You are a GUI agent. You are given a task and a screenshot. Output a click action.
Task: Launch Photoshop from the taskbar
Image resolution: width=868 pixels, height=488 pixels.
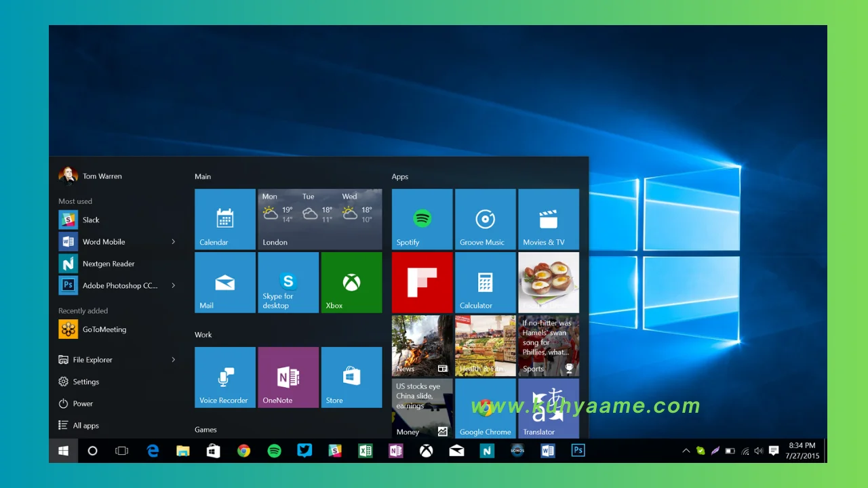[x=578, y=451]
